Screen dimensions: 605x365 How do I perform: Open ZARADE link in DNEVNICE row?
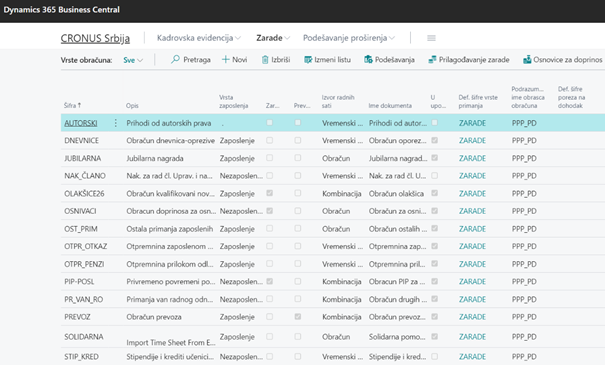[x=472, y=140]
